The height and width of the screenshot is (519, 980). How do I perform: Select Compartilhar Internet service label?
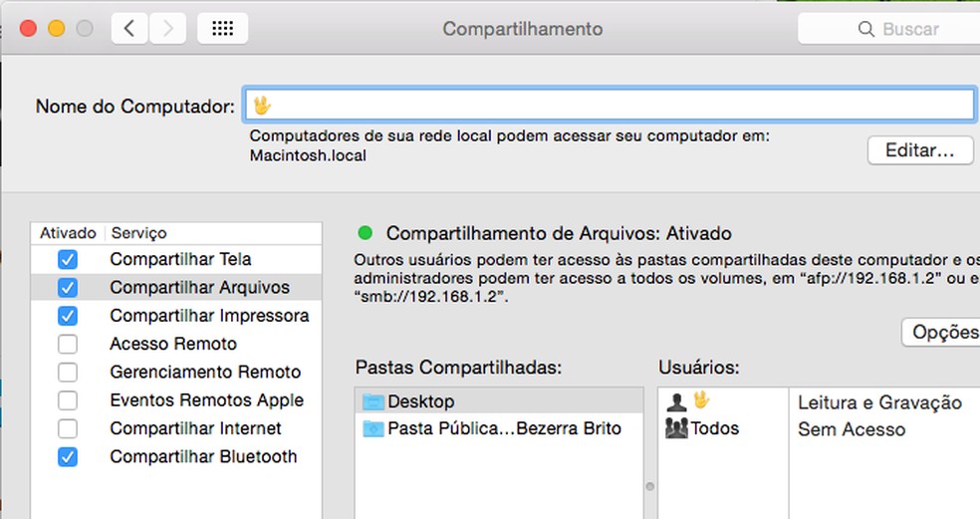(x=195, y=428)
